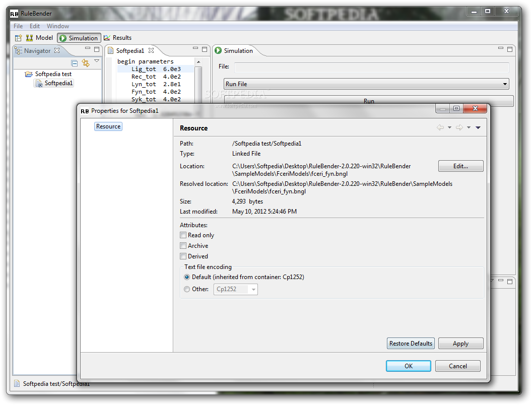Activate the Softpedia1 editor tab
Screen dimensions: 532x405
(x=130, y=50)
